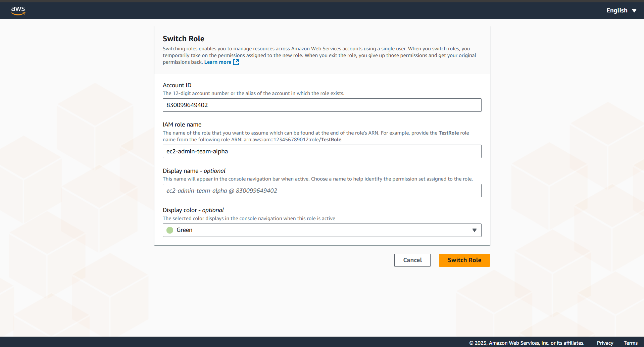Open the Green display color combo box

321,230
